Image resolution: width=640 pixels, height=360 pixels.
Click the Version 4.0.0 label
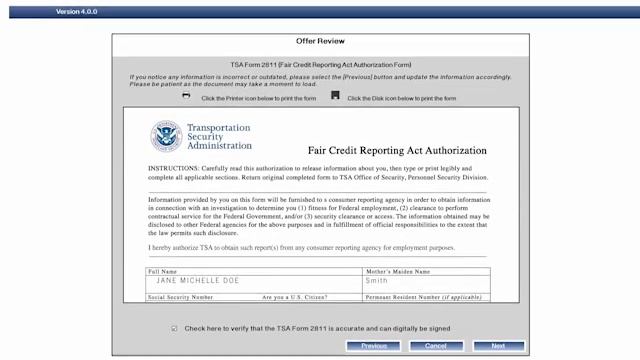tap(77, 12)
